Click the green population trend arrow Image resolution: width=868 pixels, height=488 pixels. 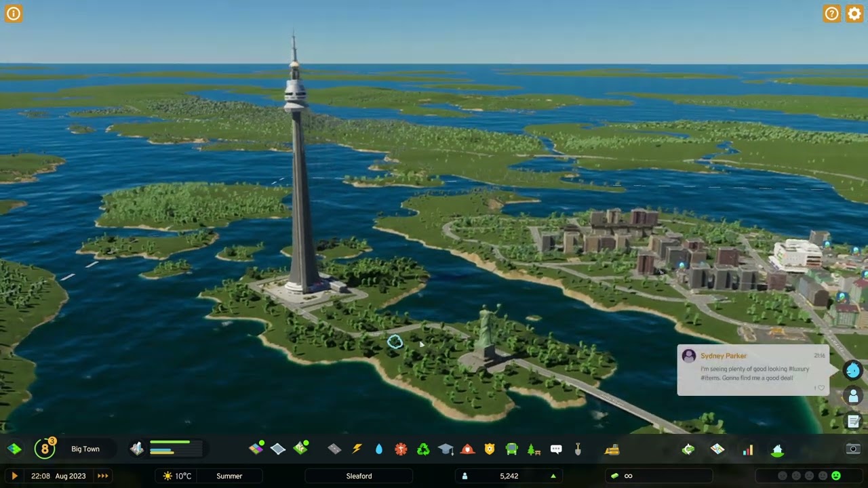coord(553,476)
